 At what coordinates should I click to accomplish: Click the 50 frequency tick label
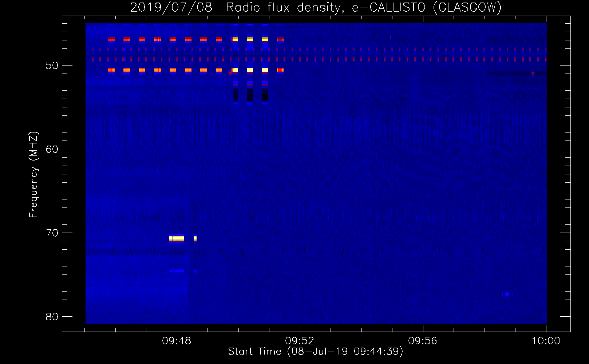(52, 66)
